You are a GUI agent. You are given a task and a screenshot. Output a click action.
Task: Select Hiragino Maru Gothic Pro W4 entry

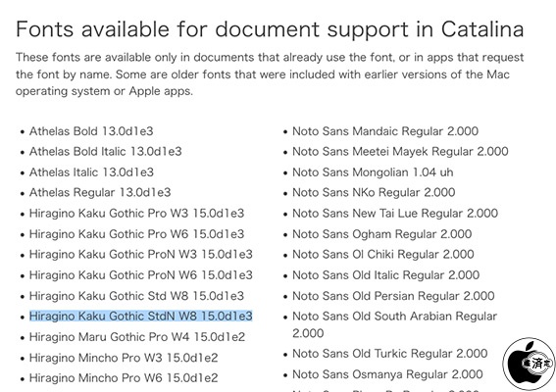137,337
